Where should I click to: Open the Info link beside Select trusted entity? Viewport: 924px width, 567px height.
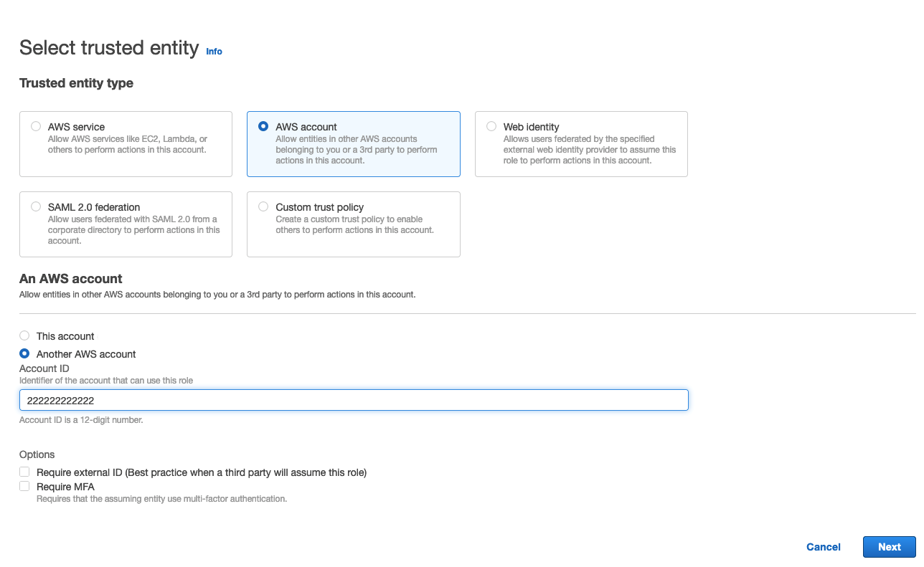(x=214, y=52)
